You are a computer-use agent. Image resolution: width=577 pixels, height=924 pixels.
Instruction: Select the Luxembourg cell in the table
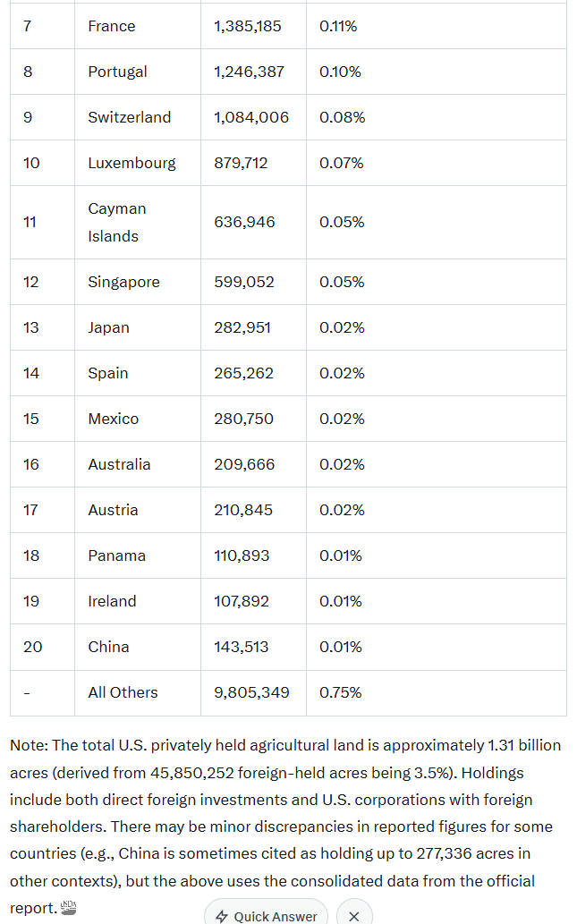click(132, 163)
